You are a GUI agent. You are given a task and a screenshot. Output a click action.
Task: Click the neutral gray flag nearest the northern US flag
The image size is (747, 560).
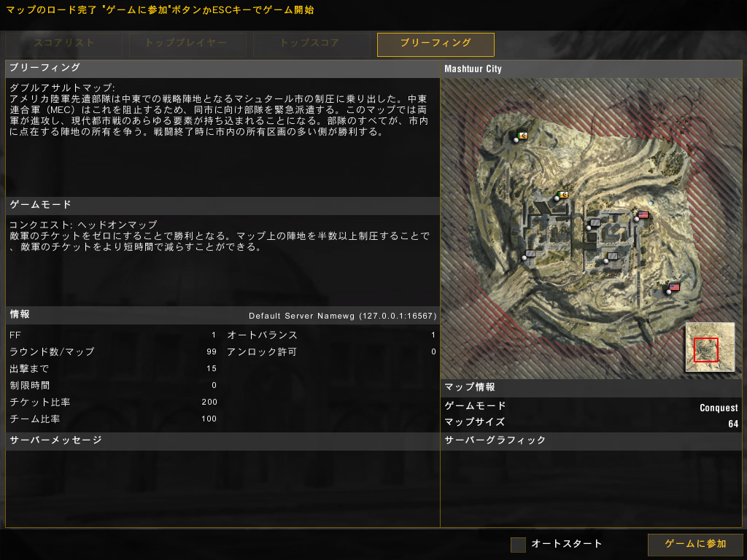594,223
